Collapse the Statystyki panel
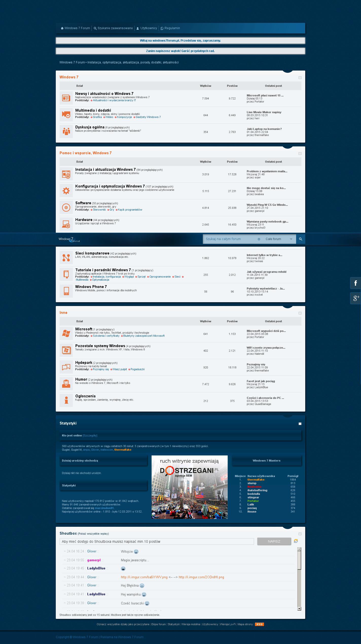The height and width of the screenshot is (644, 361). pyautogui.click(x=300, y=424)
